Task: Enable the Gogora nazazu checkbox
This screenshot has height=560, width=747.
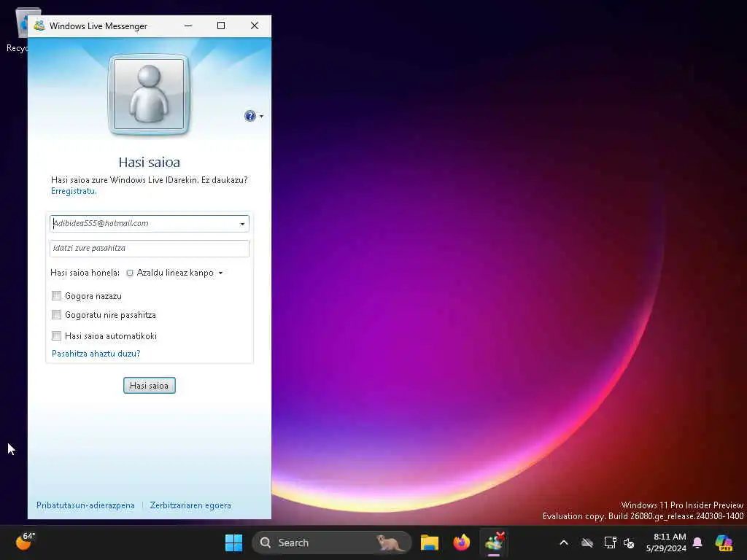Action: point(56,296)
